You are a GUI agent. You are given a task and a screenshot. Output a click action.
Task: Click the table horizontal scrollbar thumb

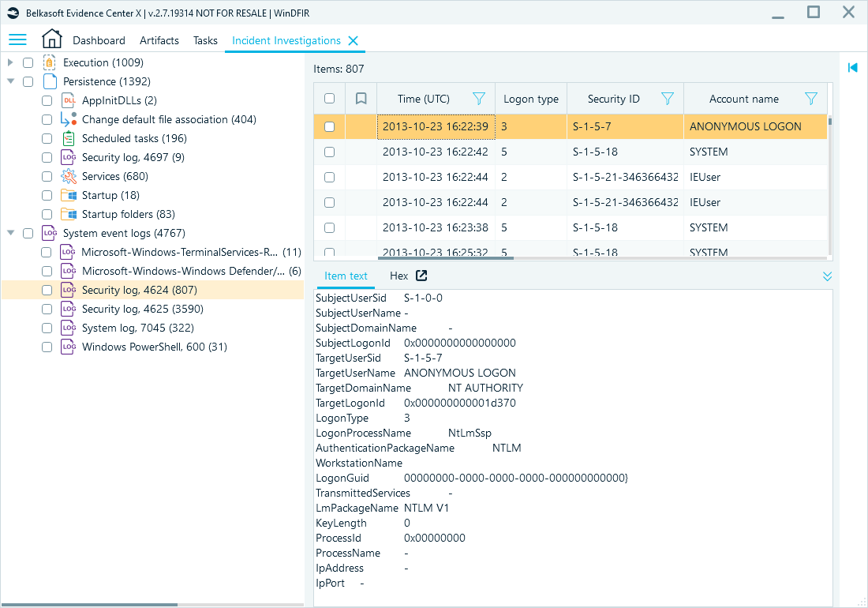pos(446,257)
